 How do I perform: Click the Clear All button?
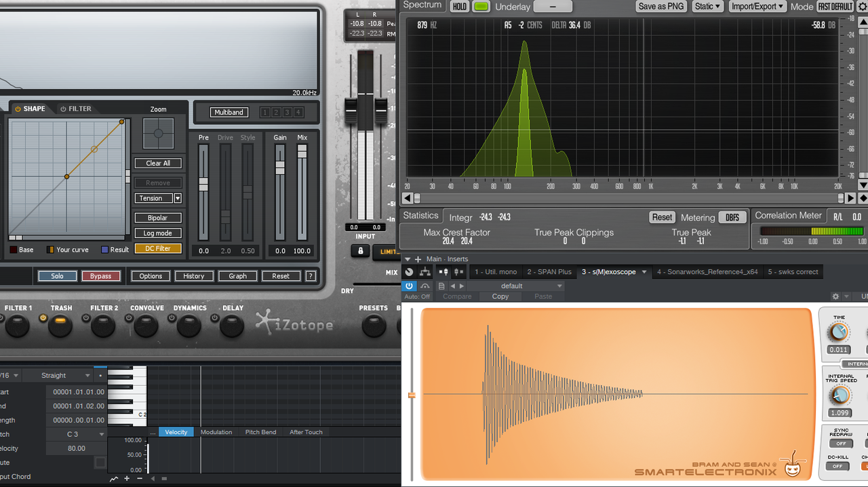[157, 163]
